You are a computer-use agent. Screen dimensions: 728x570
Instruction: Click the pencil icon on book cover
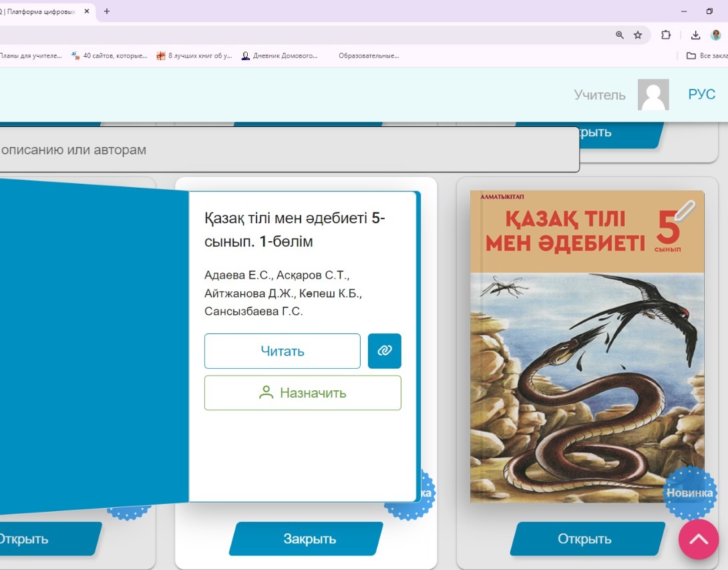tap(685, 210)
